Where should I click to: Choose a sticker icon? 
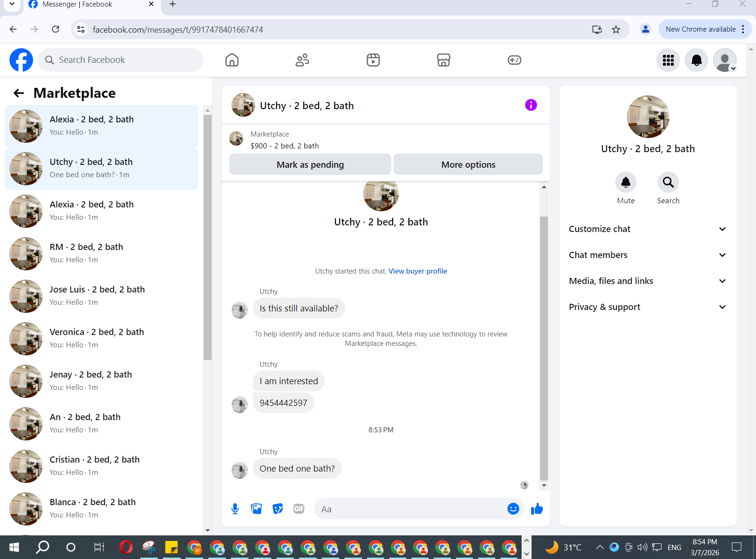(278, 509)
